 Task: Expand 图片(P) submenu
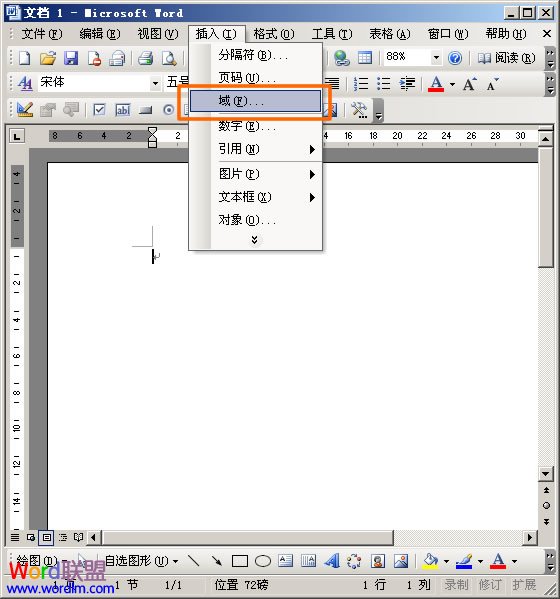[x=256, y=174]
